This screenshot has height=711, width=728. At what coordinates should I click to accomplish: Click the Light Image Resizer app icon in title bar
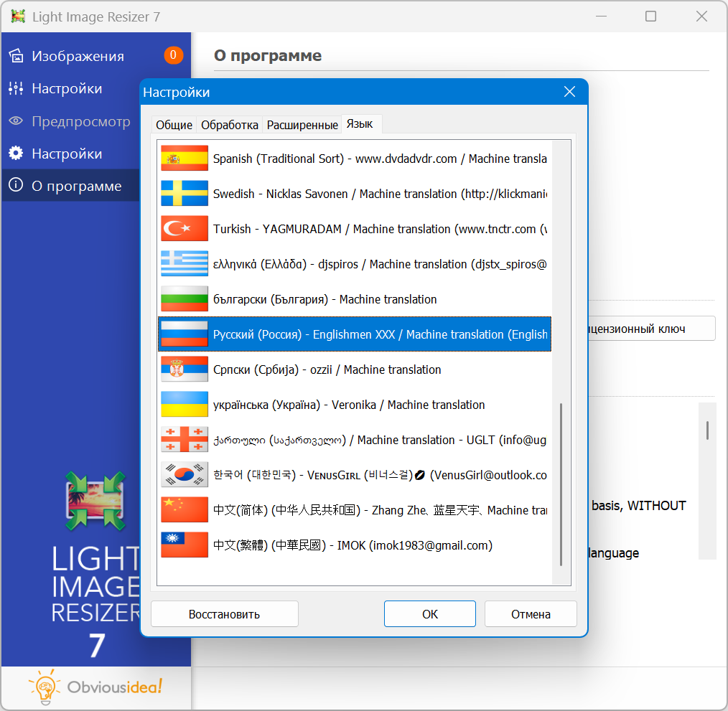[18, 17]
